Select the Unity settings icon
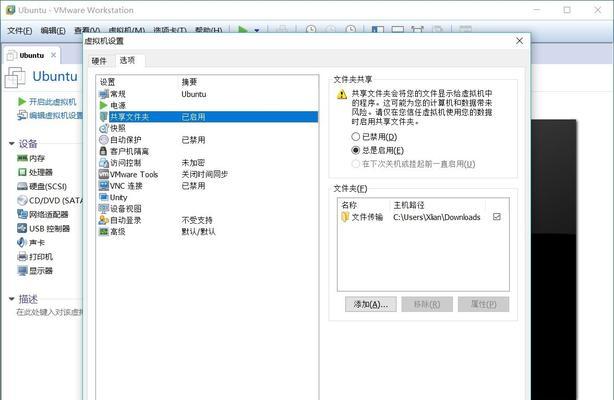The width and height of the screenshot is (614, 400). (x=104, y=197)
